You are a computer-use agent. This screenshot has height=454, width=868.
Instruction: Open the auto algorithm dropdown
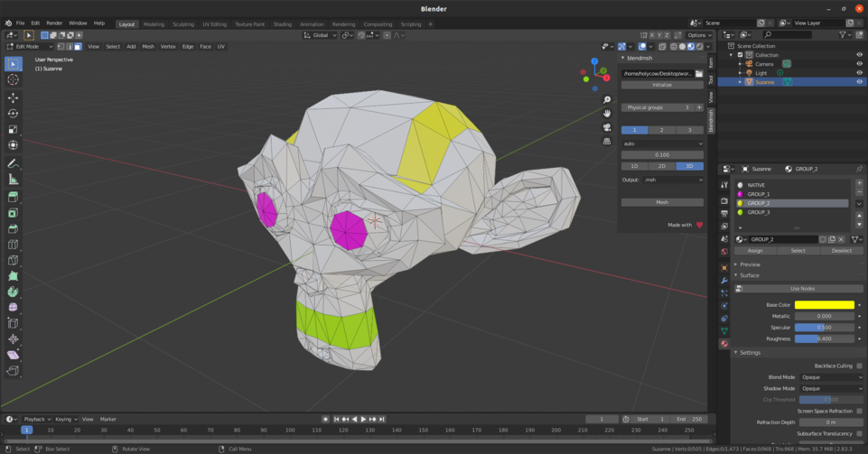coord(662,144)
